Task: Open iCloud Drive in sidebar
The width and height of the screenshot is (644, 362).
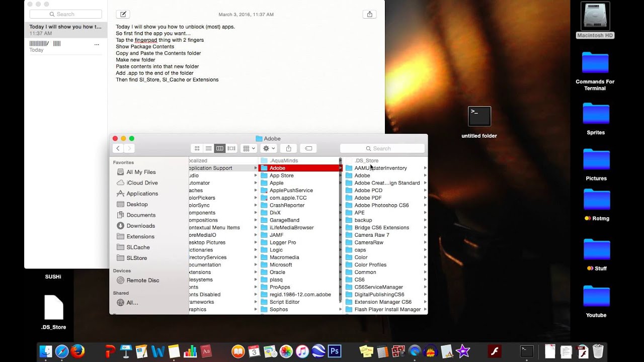Action: [x=142, y=183]
